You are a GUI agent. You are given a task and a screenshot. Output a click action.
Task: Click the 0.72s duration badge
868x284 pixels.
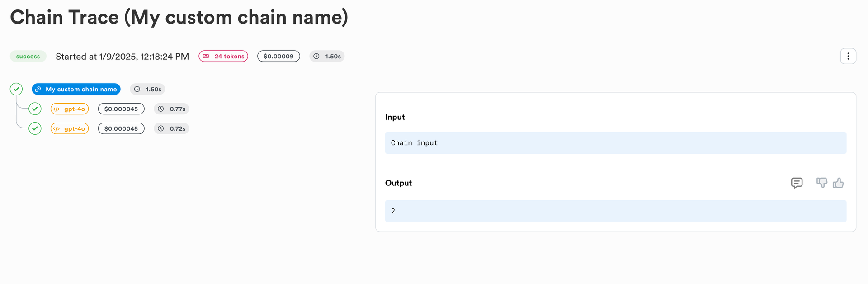(171, 128)
